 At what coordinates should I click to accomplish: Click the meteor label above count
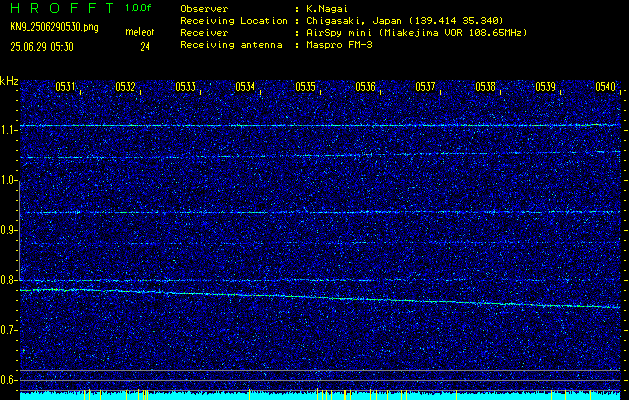[x=140, y=32]
